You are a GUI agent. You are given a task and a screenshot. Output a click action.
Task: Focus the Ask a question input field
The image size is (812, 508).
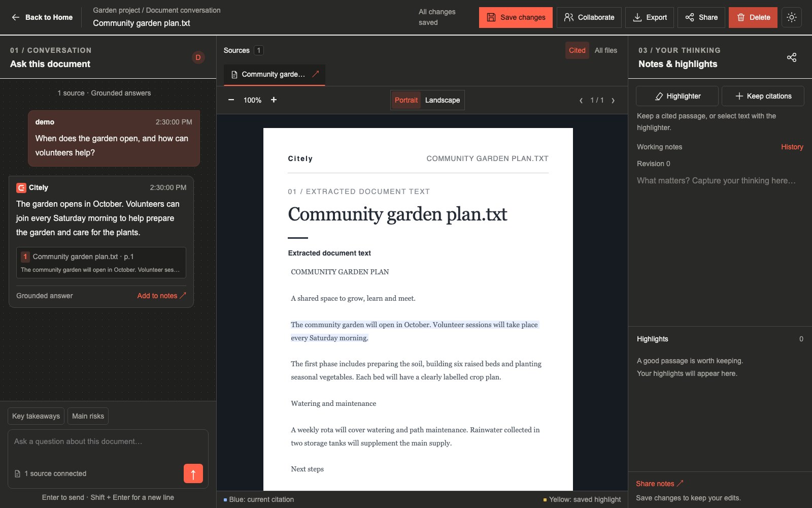coord(108,447)
